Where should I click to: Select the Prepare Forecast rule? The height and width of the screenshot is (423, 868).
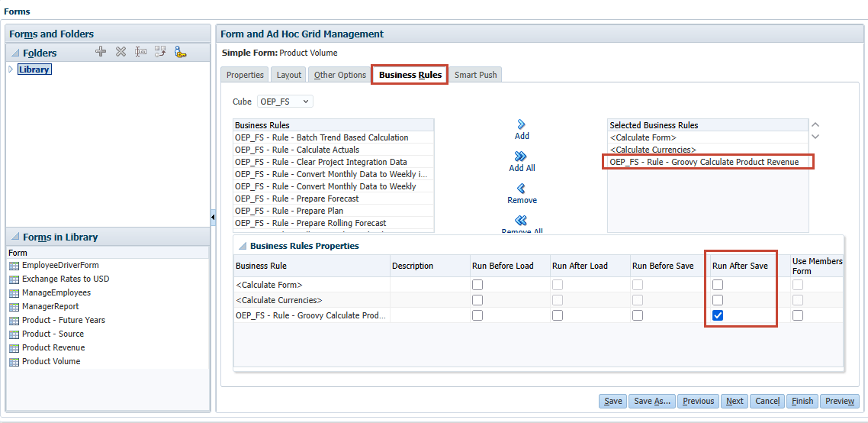(334, 199)
